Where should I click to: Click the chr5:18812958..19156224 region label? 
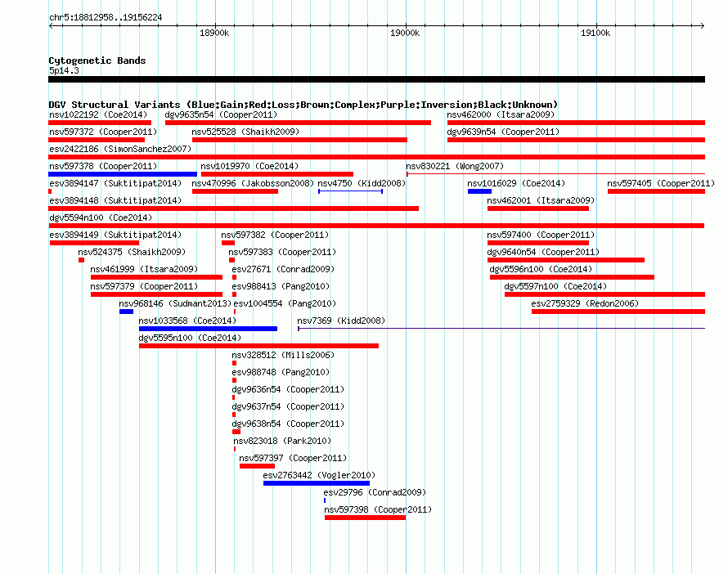point(106,18)
